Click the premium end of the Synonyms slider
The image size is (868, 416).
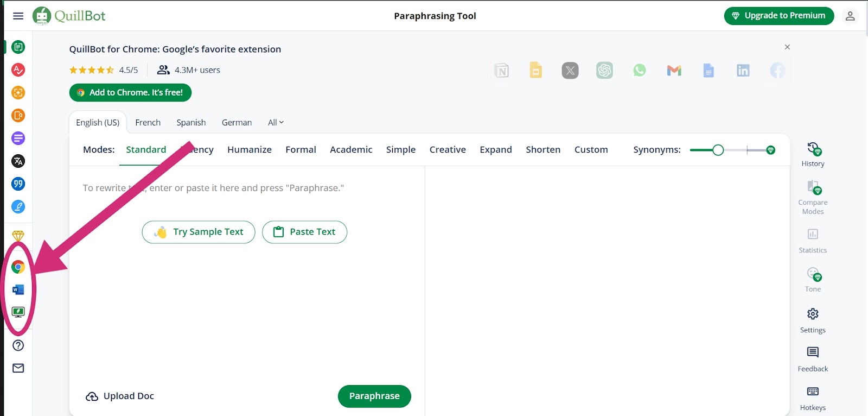tap(770, 150)
